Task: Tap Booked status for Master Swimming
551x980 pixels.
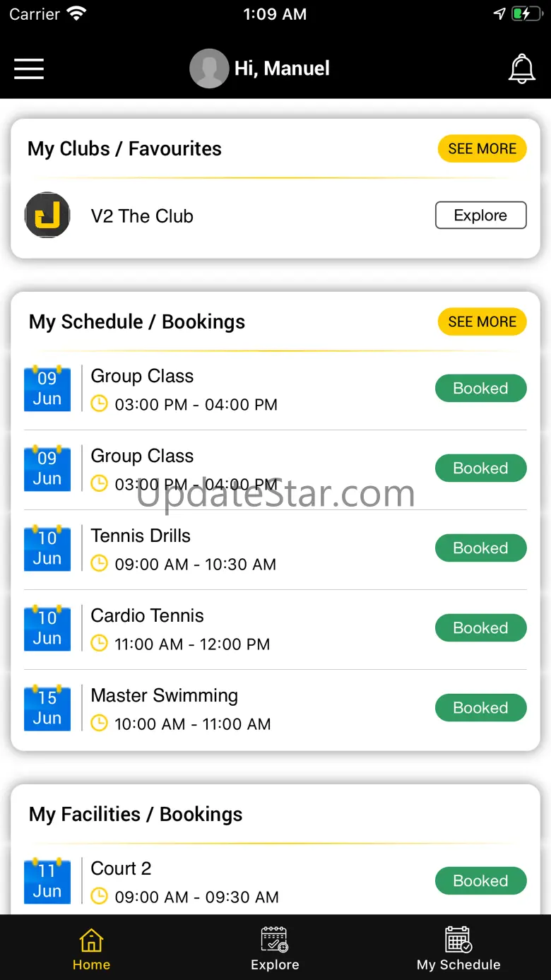Action: click(480, 708)
